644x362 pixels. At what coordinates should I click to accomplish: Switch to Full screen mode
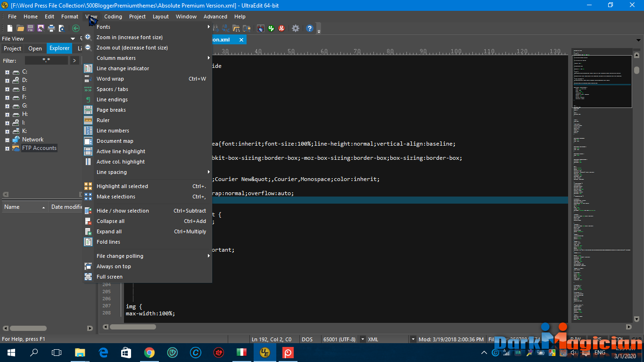pyautogui.click(x=147, y=277)
